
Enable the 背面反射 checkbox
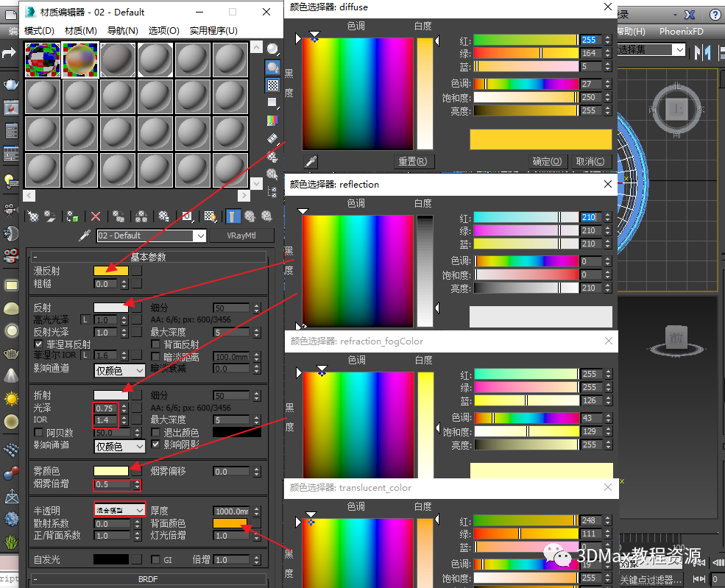pos(156,344)
